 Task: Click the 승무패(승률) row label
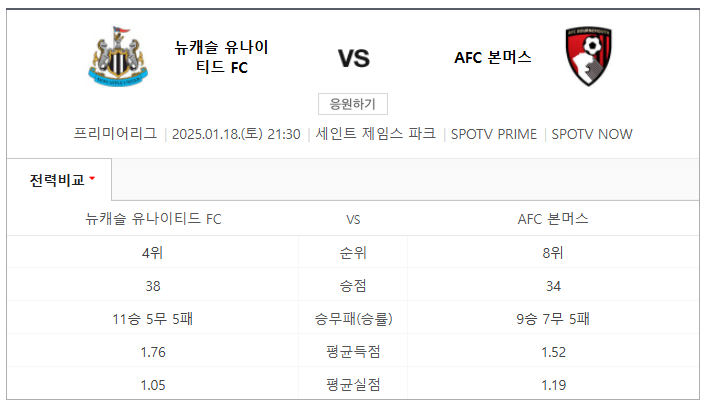point(353,319)
